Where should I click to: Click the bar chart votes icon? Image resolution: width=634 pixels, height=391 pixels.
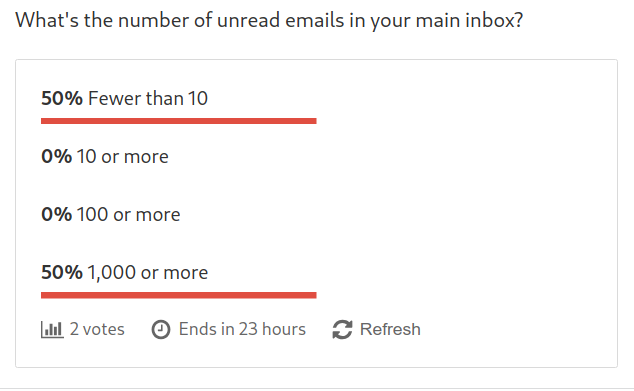52,330
